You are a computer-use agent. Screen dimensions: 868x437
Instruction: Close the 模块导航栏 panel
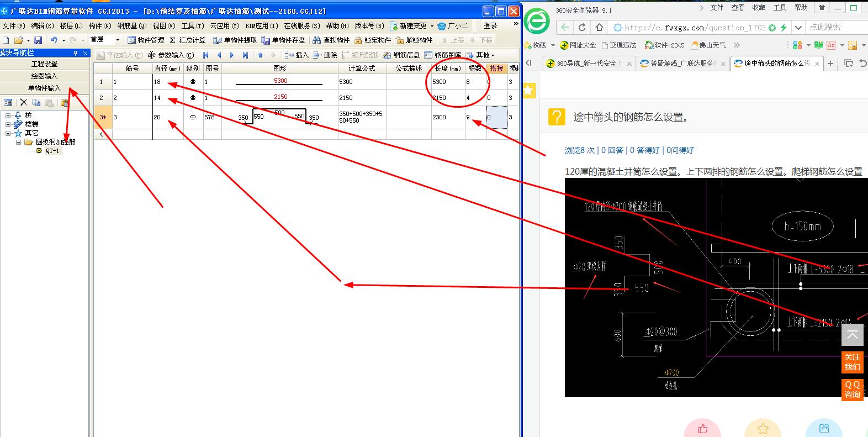click(85, 53)
